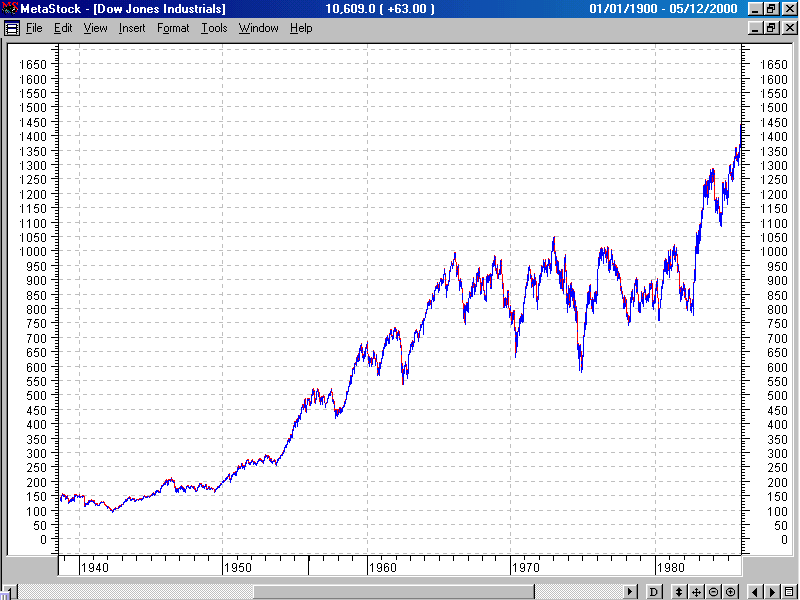Viewport: 800px width, 600px height.
Task: Click the scrollbar track right of the thumb
Action: 579,592
